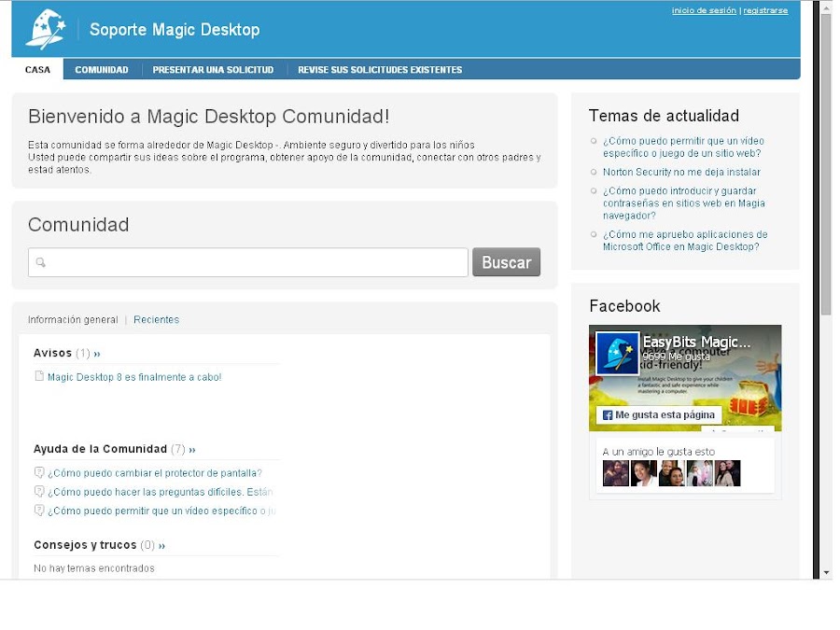840x630 pixels.
Task: Expand the Avisos section arrows
Action: click(97, 354)
